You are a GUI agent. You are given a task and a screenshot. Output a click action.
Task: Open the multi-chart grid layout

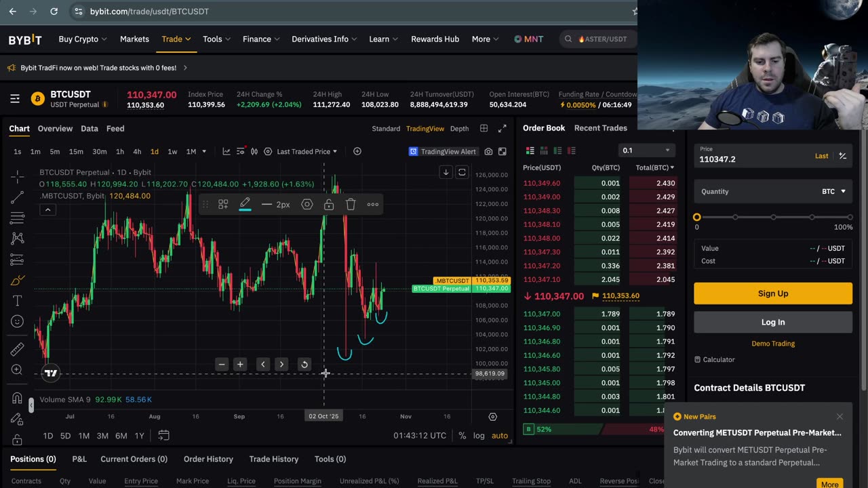pos(484,129)
